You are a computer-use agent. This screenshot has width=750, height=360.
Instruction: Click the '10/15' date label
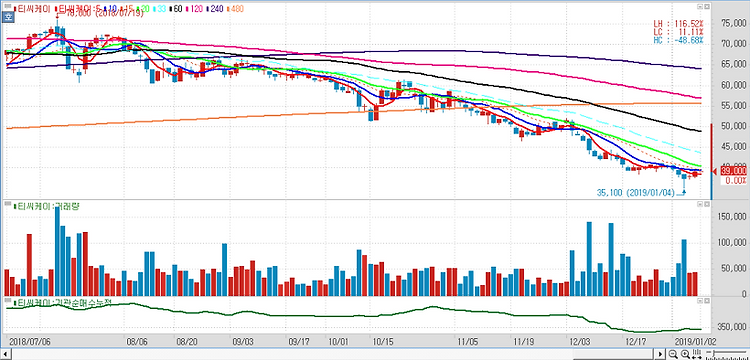coord(382,342)
